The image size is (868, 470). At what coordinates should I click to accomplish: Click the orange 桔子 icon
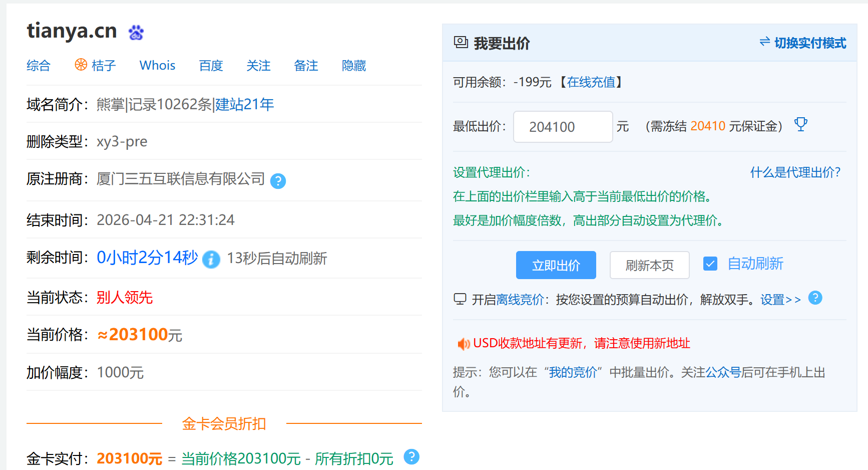click(81, 65)
